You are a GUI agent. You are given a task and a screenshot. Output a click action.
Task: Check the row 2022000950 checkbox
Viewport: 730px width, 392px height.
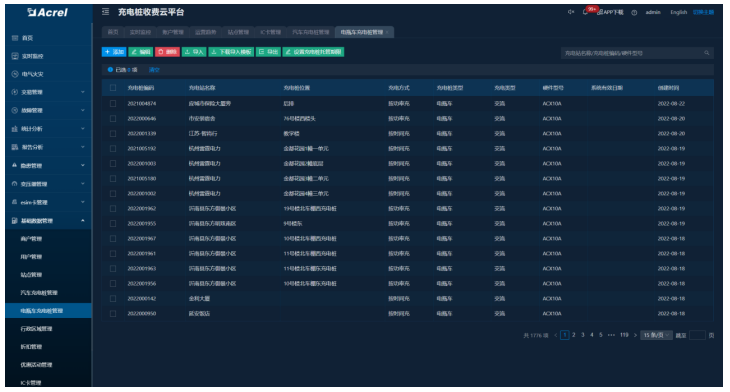tap(113, 313)
